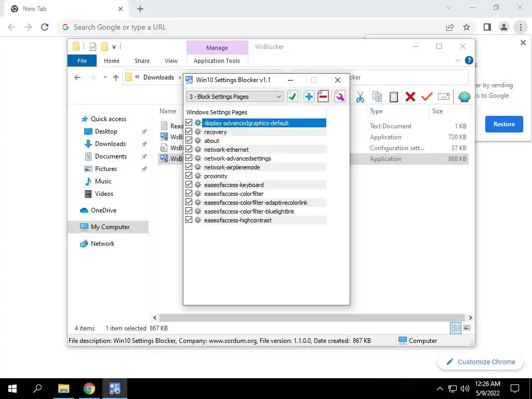
Task: Open the Home ribbon tab
Action: coord(112,61)
